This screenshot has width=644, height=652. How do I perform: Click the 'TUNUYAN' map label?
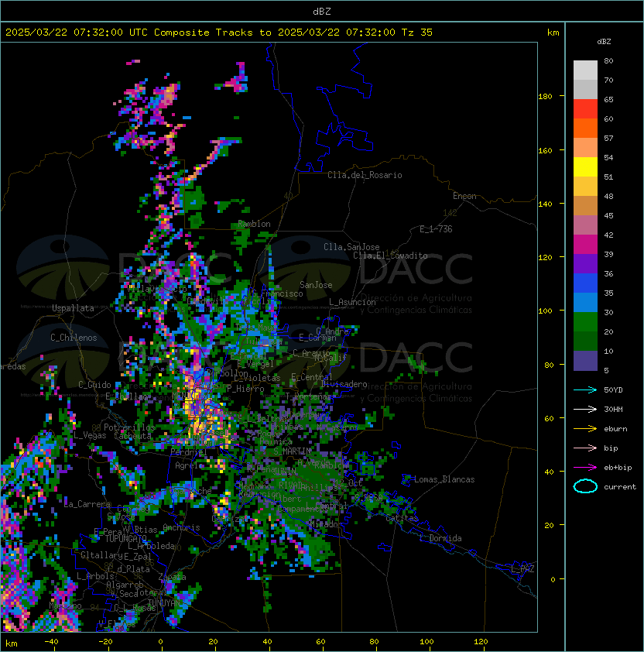click(x=164, y=603)
